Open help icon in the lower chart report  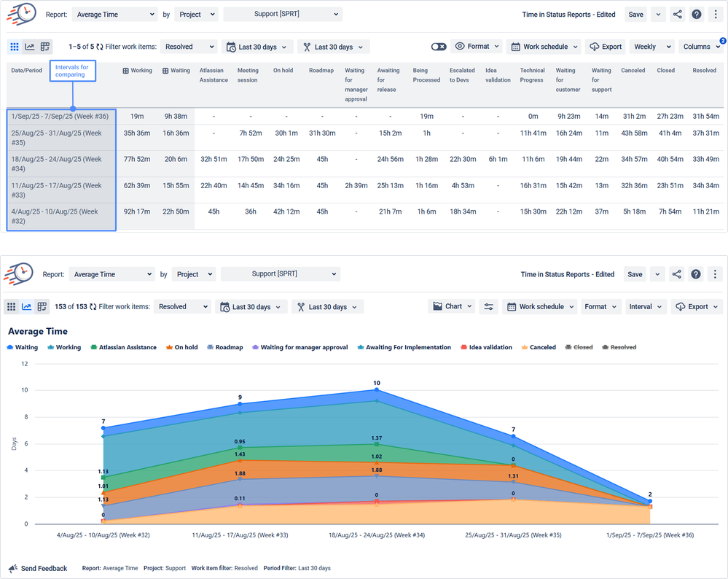(x=696, y=274)
